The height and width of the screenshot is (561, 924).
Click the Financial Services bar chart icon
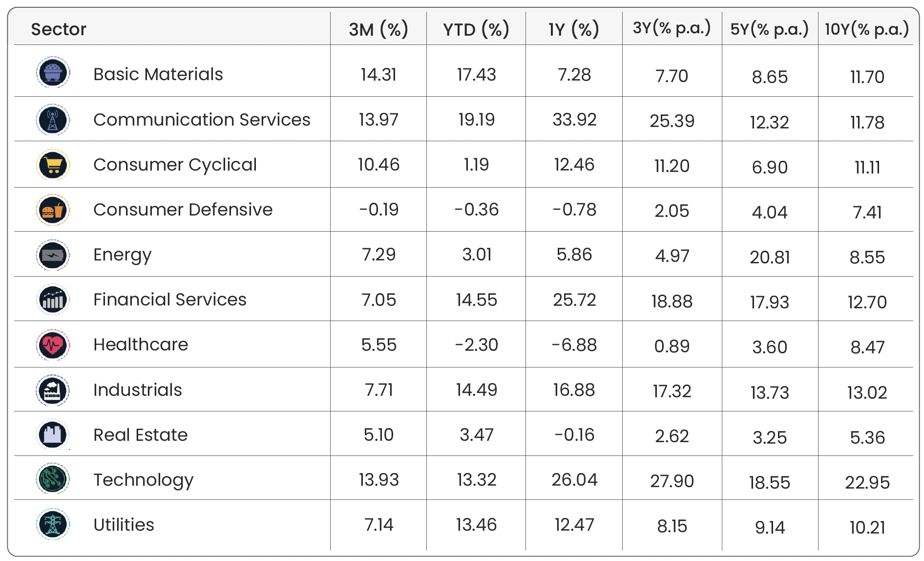tap(53, 300)
